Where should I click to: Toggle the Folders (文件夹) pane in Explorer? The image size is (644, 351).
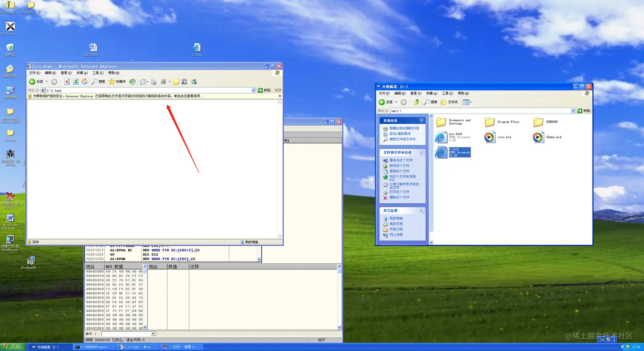click(x=449, y=102)
